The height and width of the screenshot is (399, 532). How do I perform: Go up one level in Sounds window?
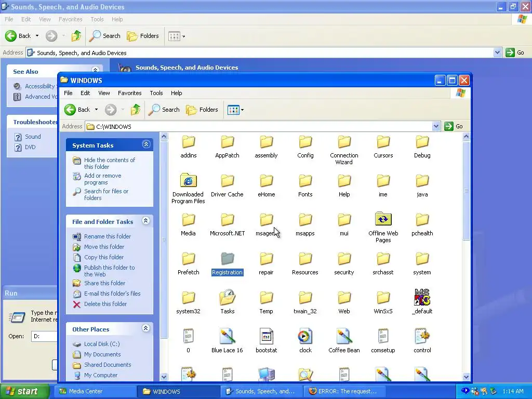pos(76,36)
